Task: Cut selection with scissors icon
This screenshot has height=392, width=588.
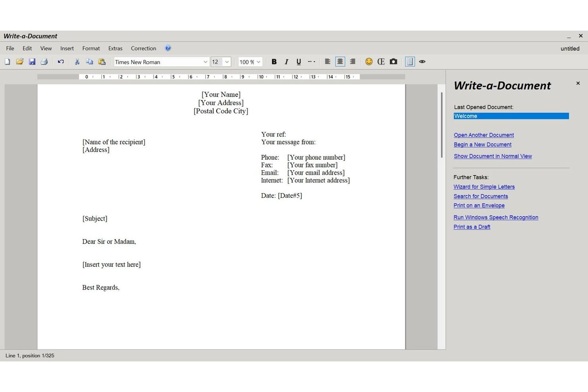Action: (x=77, y=62)
